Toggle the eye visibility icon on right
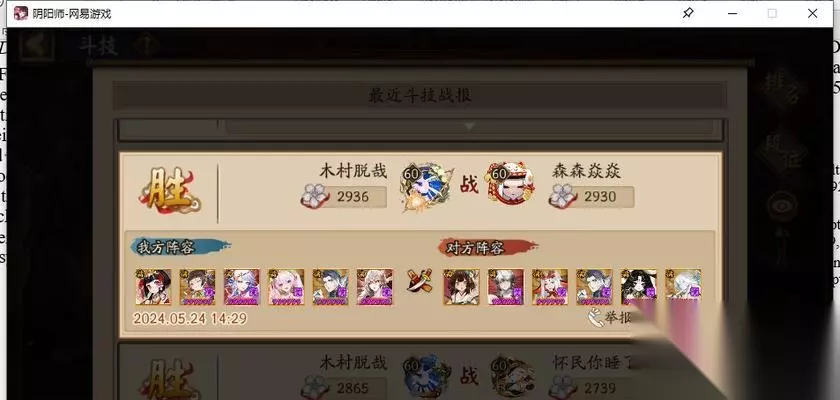This screenshot has width=840, height=400. (x=782, y=207)
